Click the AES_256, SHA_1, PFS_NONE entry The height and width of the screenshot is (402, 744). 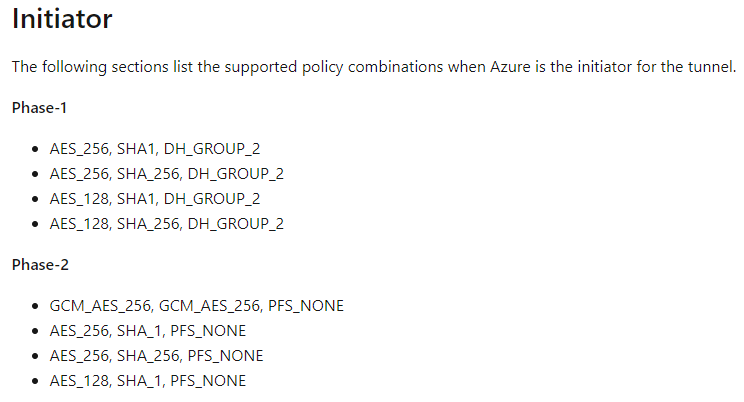[148, 331]
